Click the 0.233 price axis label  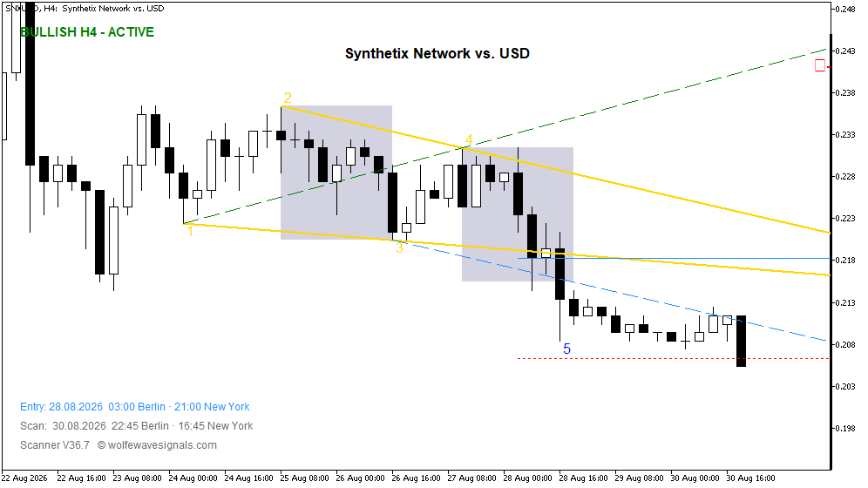pos(844,134)
